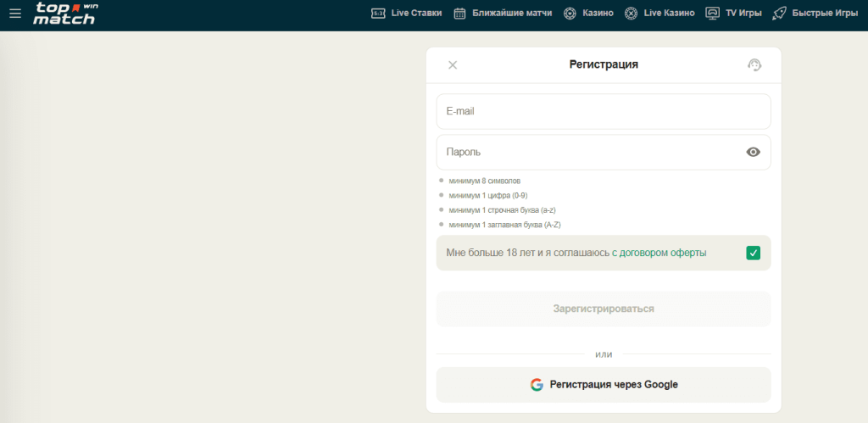Open the hamburger menu
The image size is (868, 423).
(x=15, y=14)
